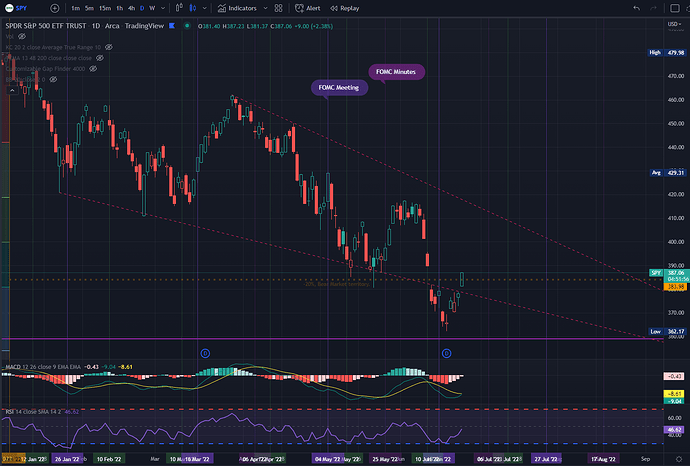Viewport: 690px width, 466px height.
Task: Switch to the 1m timeframe
Action: [75, 8]
